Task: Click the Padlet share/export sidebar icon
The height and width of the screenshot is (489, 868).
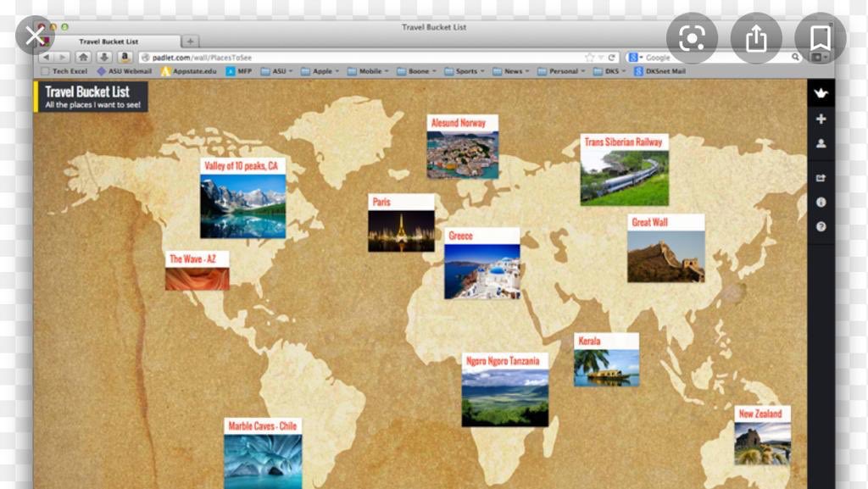Action: [821, 178]
